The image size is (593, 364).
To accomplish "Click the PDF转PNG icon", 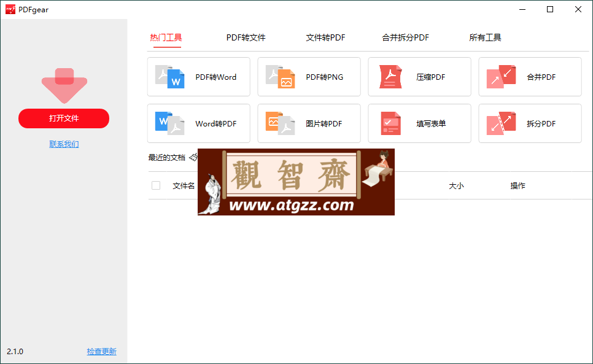I will click(280, 77).
